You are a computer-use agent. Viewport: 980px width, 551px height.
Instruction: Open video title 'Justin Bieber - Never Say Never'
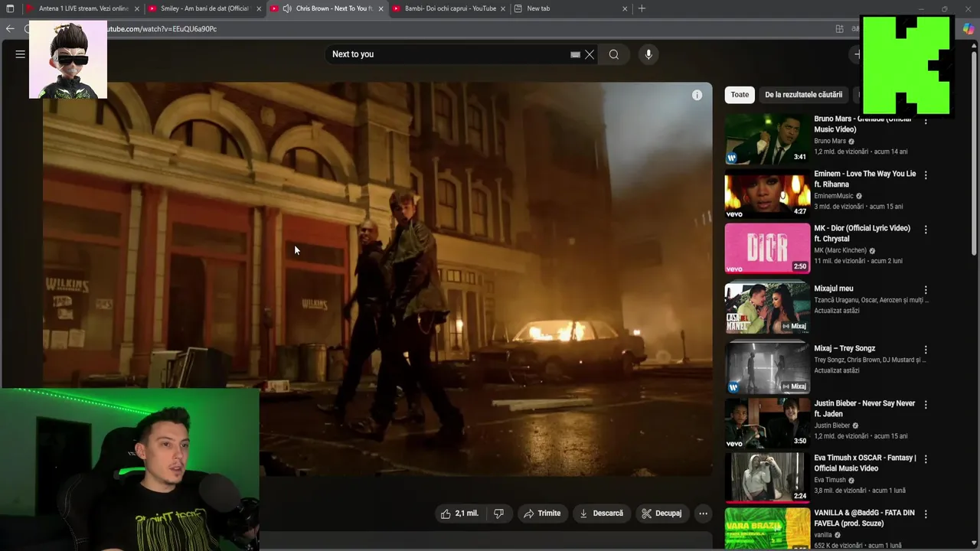[x=864, y=409]
